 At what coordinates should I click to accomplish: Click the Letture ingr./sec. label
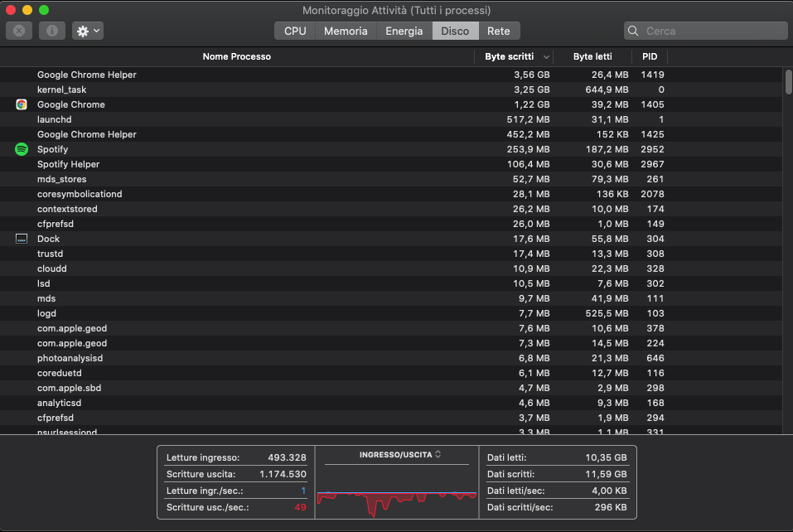[x=205, y=491]
